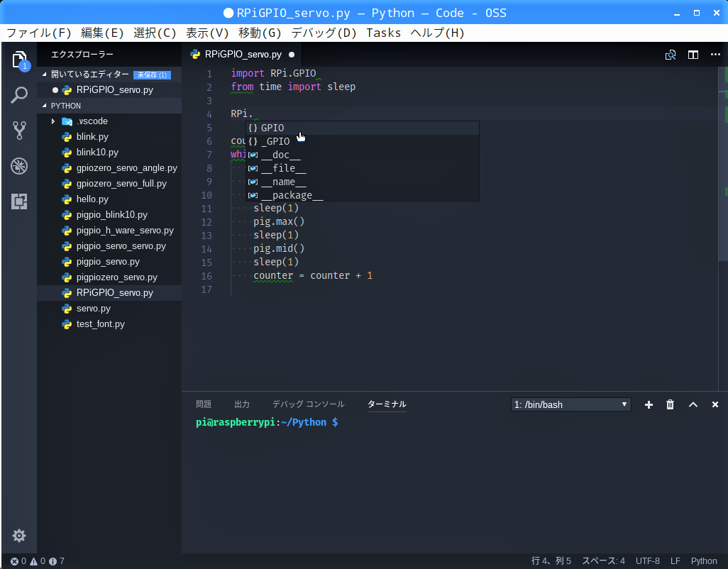Click the errors and warnings status indicator
This screenshot has width=728, height=569.
pos(37,561)
